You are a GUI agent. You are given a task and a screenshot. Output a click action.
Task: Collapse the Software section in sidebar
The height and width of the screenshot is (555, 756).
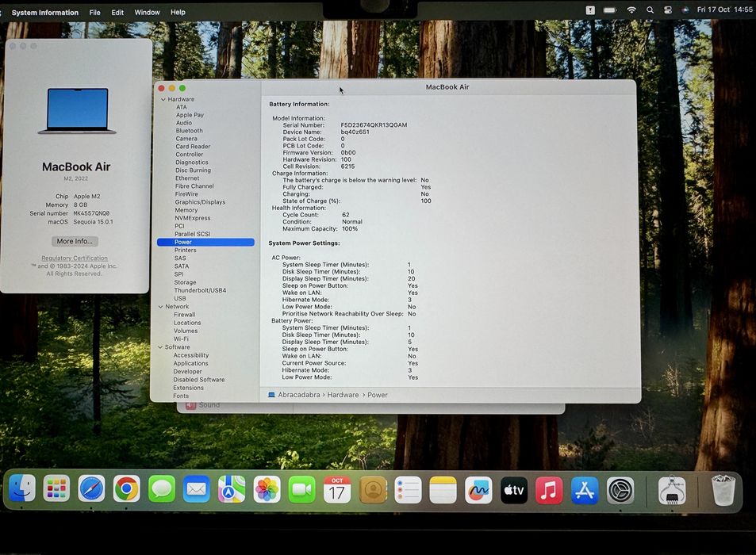(x=160, y=347)
